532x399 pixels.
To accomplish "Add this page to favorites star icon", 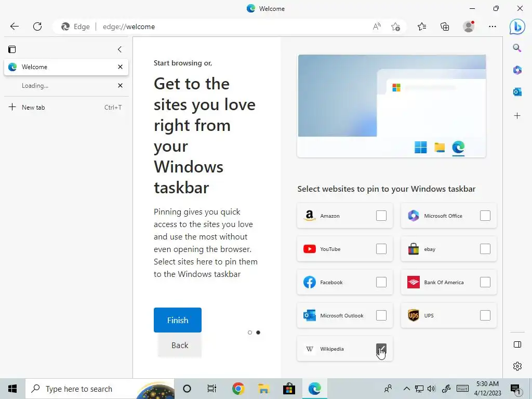I will 395,26.
